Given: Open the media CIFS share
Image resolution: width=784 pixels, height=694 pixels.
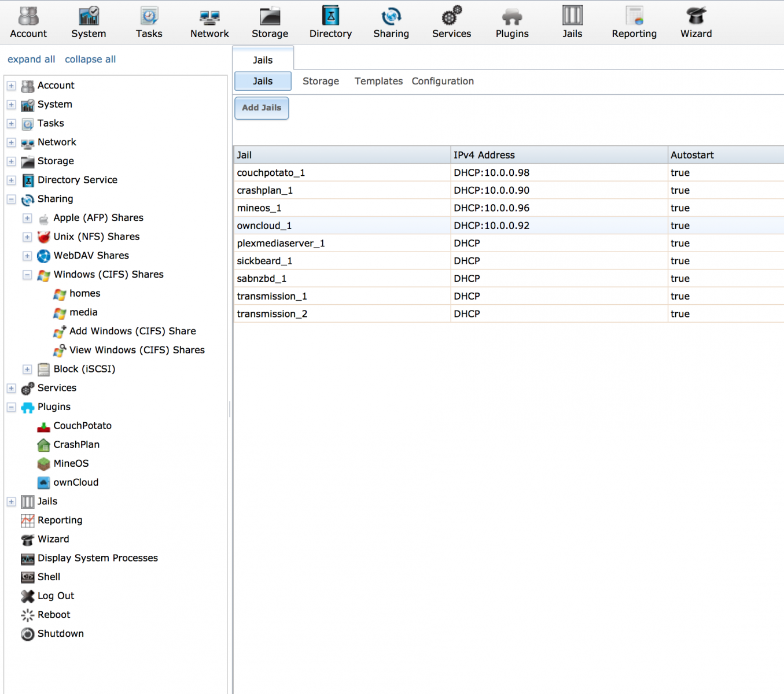Looking at the screenshot, I should pyautogui.click(x=83, y=312).
